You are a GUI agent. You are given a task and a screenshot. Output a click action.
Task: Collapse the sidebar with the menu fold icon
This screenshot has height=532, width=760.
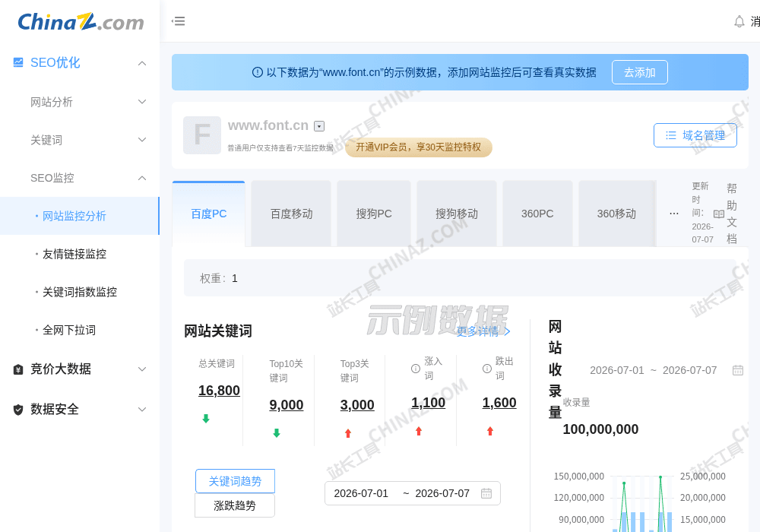179,21
